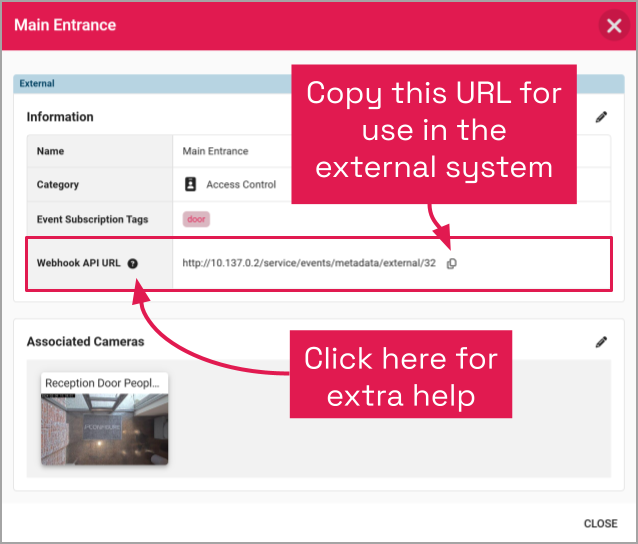This screenshot has width=638, height=544.
Task: Edit Associated Cameras with the pencil icon
Action: click(601, 342)
